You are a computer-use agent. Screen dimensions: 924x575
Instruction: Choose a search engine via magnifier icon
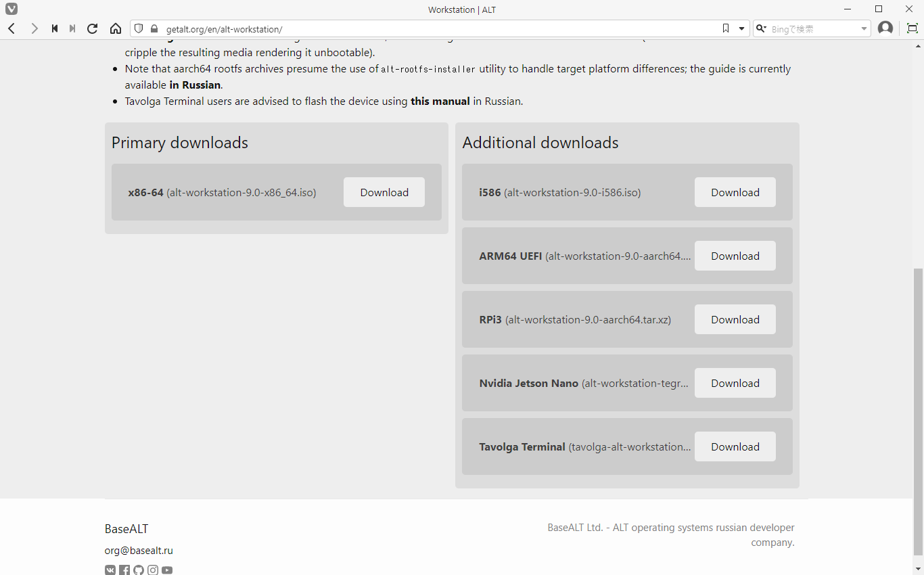click(x=761, y=28)
